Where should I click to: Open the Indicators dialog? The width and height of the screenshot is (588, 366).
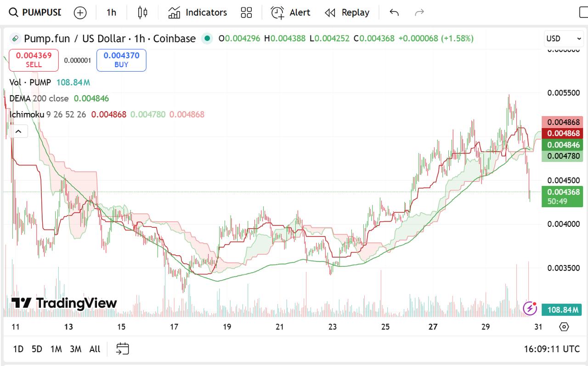[x=198, y=12]
